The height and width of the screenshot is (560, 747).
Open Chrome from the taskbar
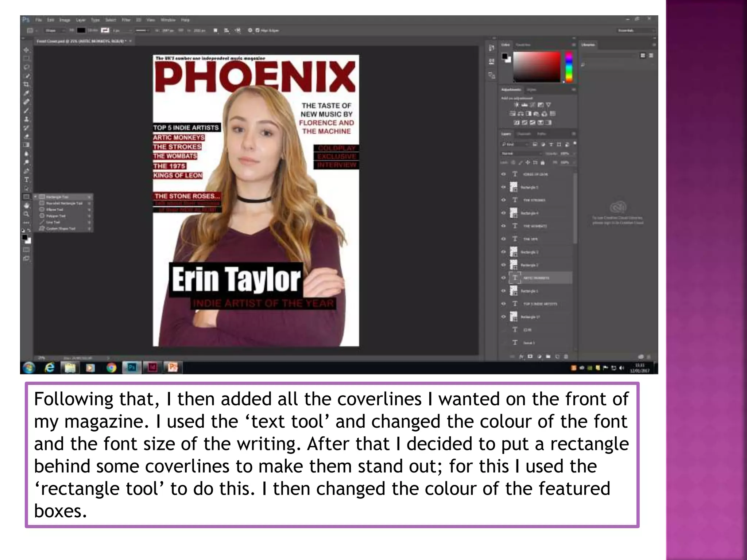tap(111, 368)
